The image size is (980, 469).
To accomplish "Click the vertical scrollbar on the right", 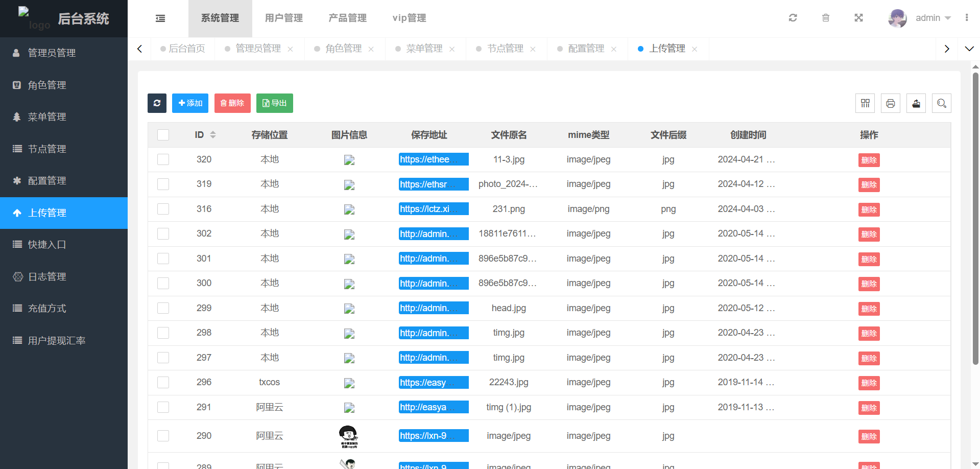I will pos(975,220).
